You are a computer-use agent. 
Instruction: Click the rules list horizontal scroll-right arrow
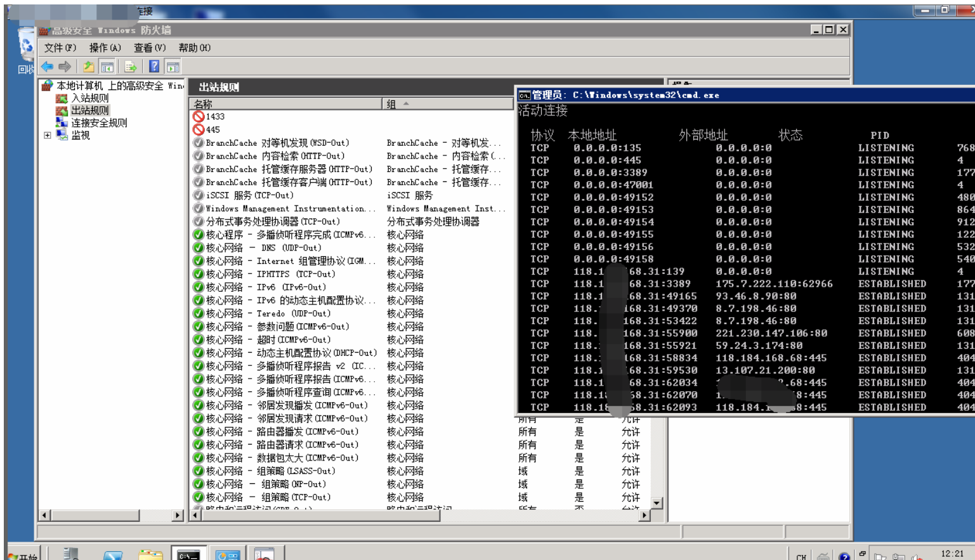[x=644, y=516]
